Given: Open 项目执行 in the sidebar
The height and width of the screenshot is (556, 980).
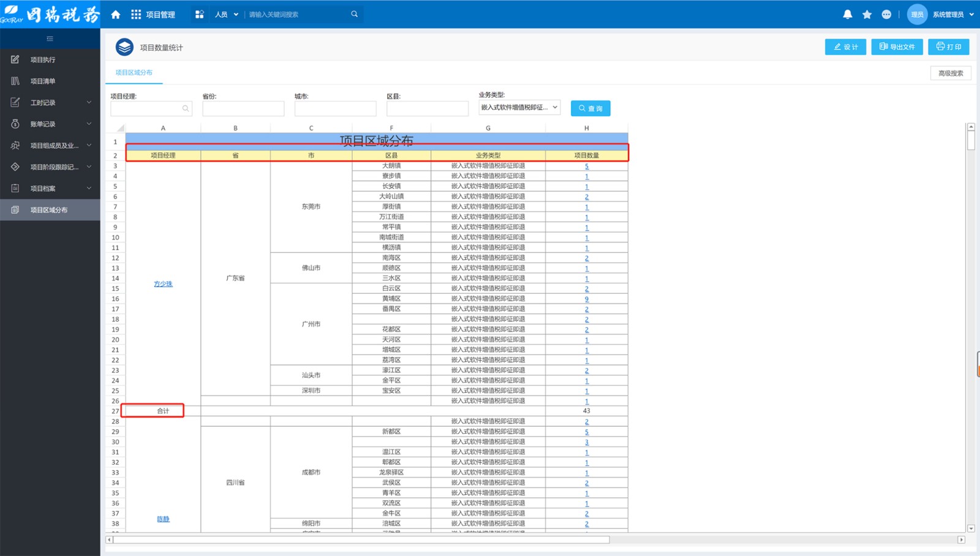Looking at the screenshot, I should [50, 59].
